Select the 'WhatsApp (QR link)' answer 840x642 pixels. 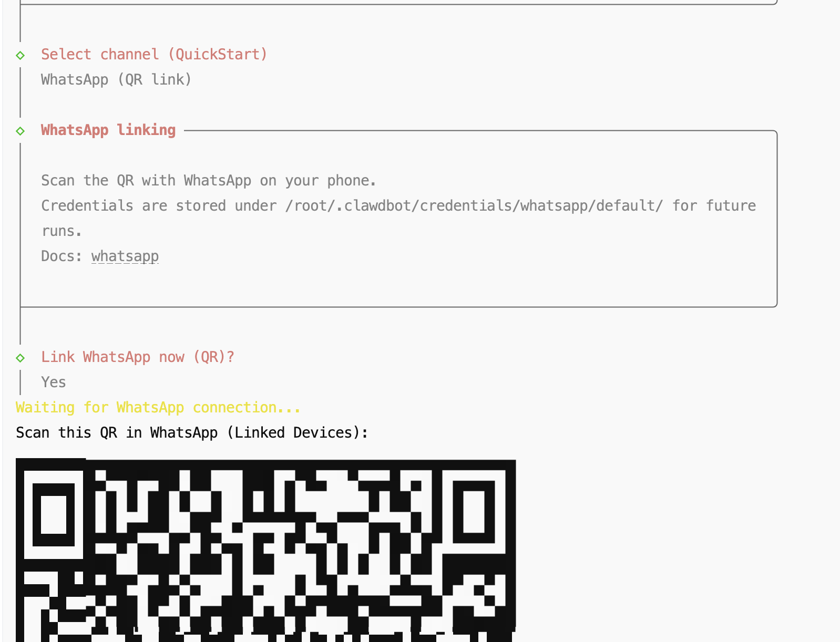click(x=116, y=80)
